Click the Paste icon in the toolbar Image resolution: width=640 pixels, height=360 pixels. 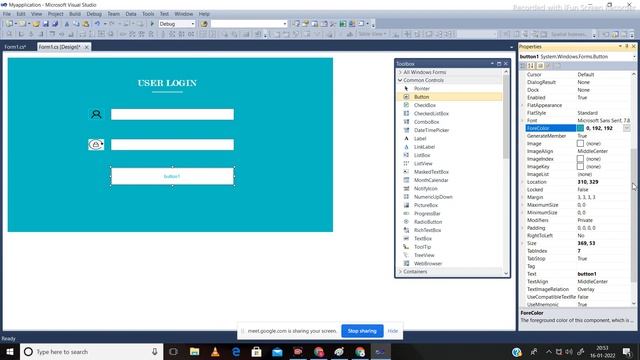tap(86, 24)
